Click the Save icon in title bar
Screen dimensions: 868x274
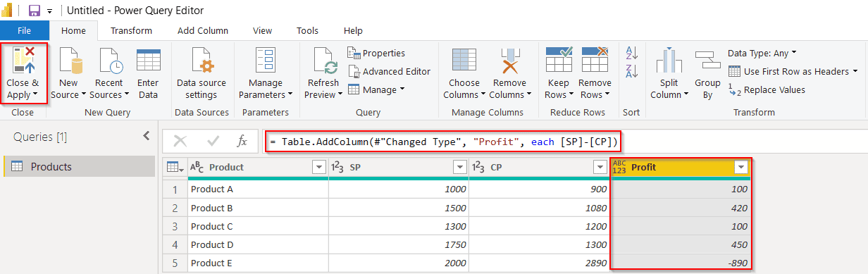coord(33,11)
